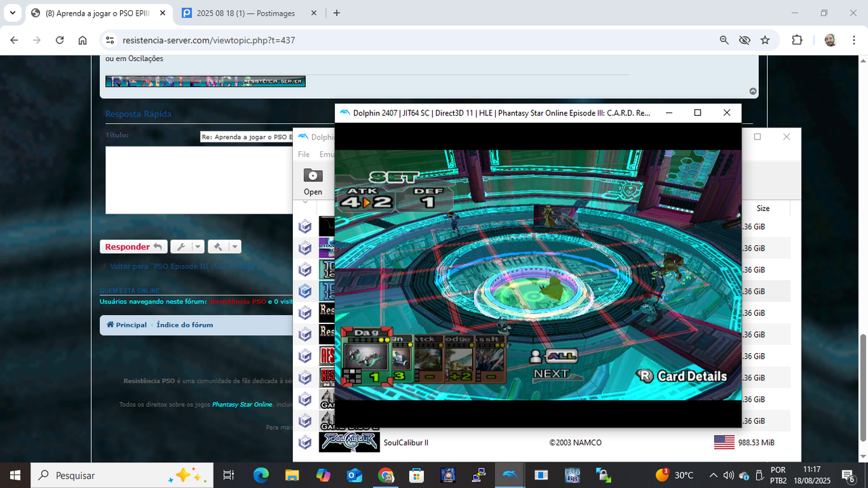Click the 988.53 MiB size cell
The image size is (868, 488).
click(756, 443)
